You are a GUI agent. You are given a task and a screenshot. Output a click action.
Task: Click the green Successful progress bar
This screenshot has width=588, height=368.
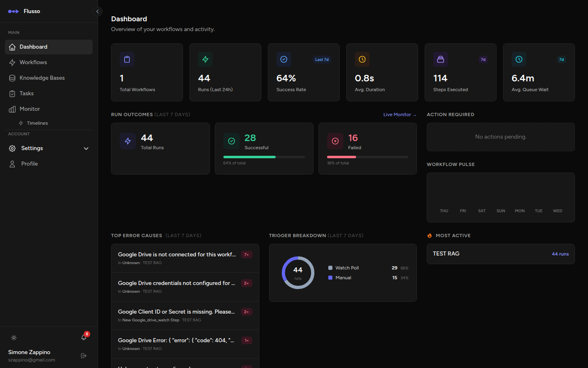(x=249, y=157)
